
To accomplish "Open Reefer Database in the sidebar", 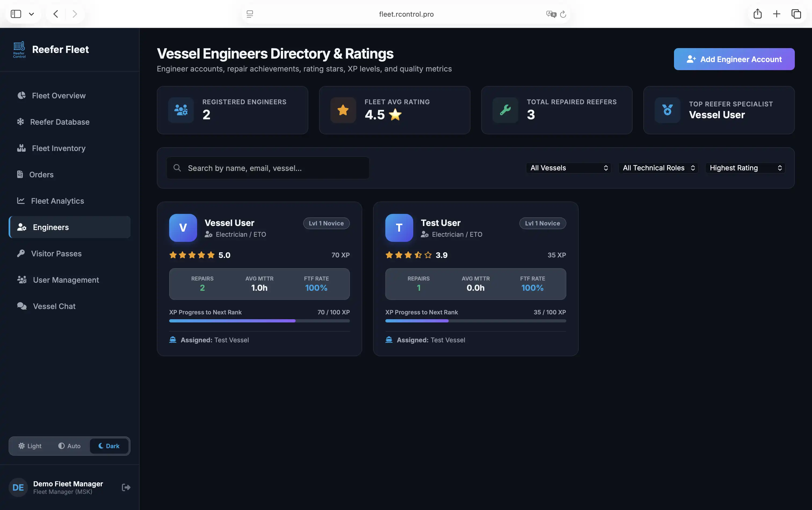I will tap(70, 122).
